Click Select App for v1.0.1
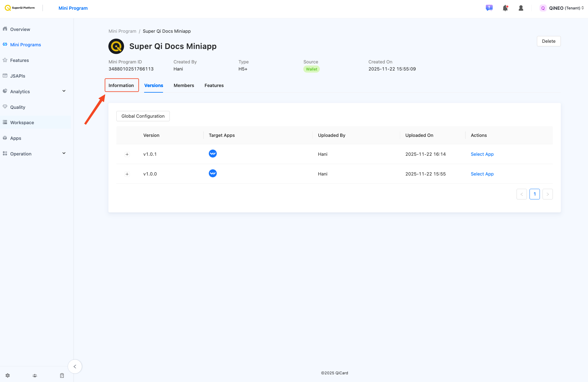Viewport: 588px width, 382px height. (x=482, y=154)
